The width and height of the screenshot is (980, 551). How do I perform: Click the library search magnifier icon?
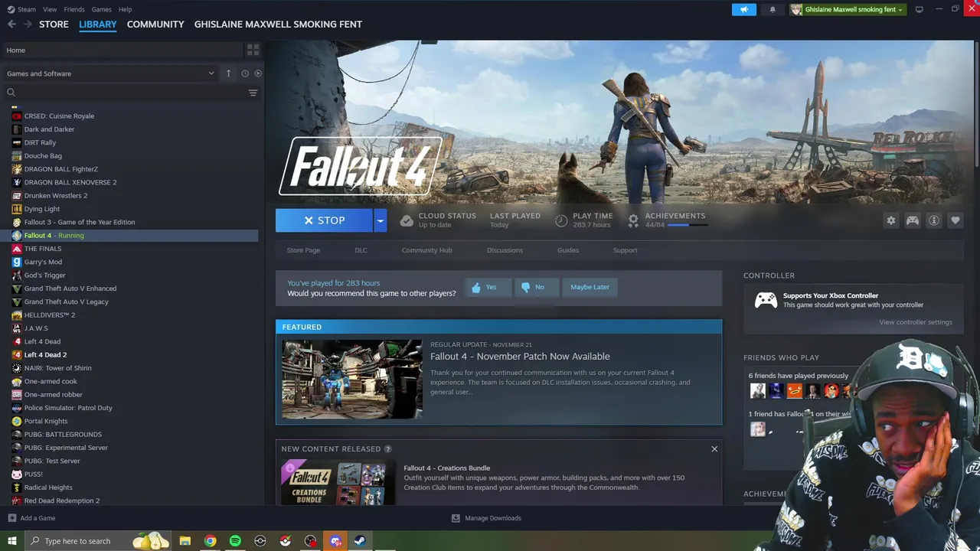point(11,93)
